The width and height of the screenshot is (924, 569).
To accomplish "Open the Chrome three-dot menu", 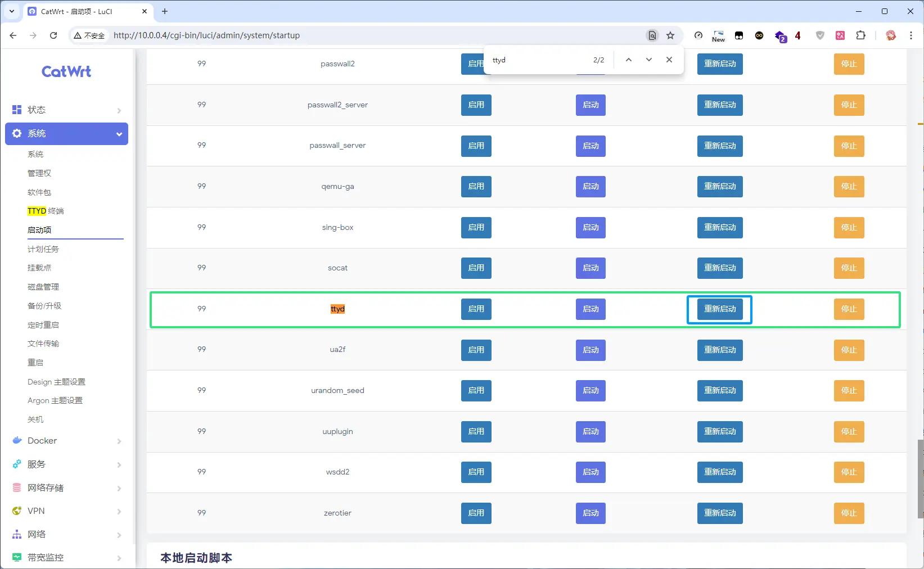I will coord(911,35).
